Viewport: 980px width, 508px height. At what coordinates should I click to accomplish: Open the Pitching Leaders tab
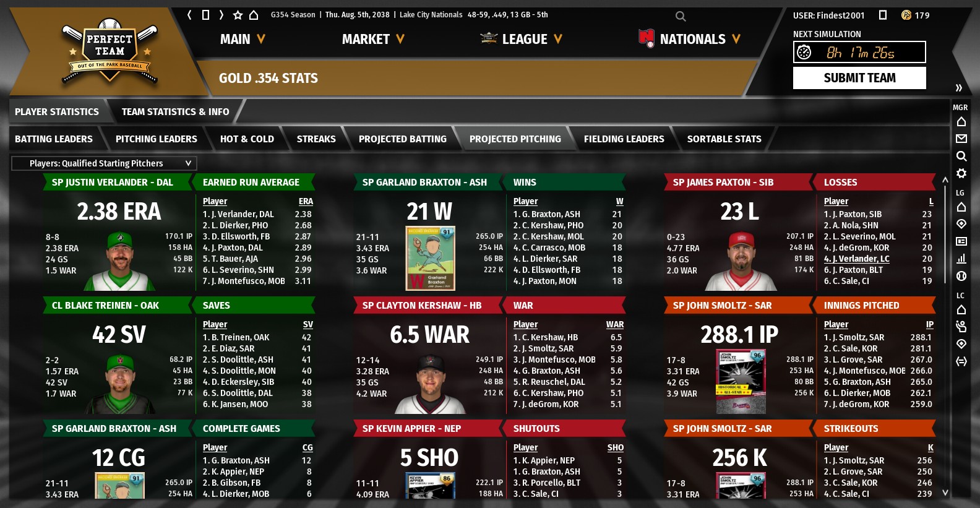pos(157,139)
